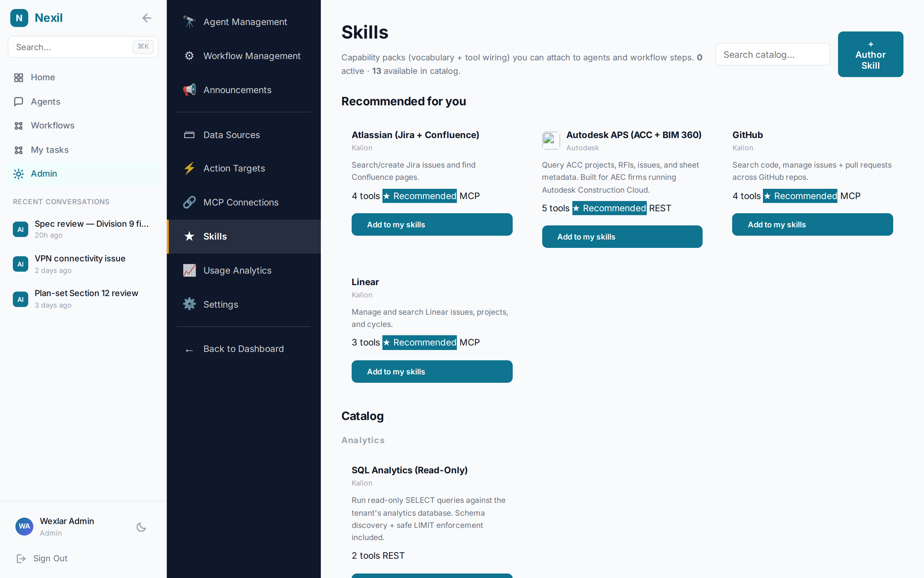Click the Data Sources card-box icon
Image resolution: width=924 pixels, height=578 pixels.
(189, 135)
